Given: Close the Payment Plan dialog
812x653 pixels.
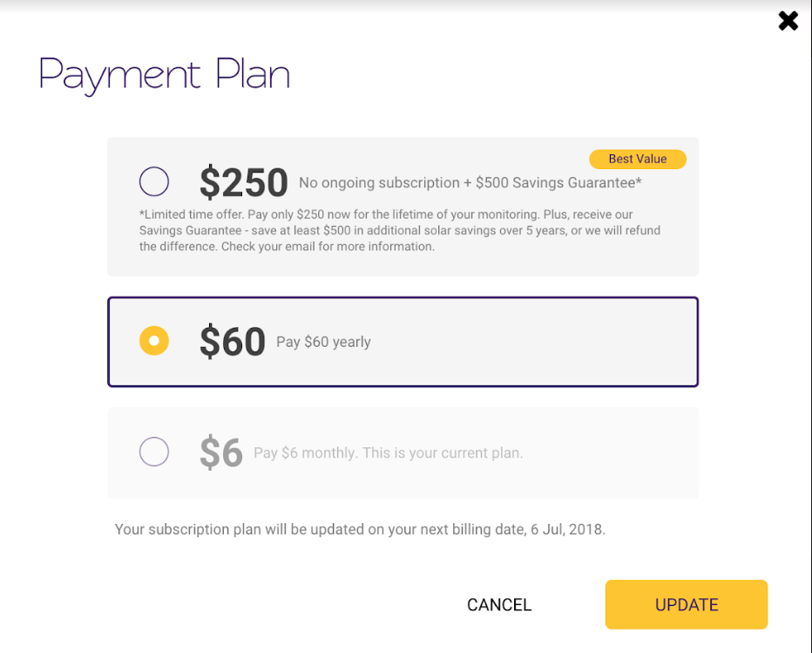Looking at the screenshot, I should click(788, 20).
